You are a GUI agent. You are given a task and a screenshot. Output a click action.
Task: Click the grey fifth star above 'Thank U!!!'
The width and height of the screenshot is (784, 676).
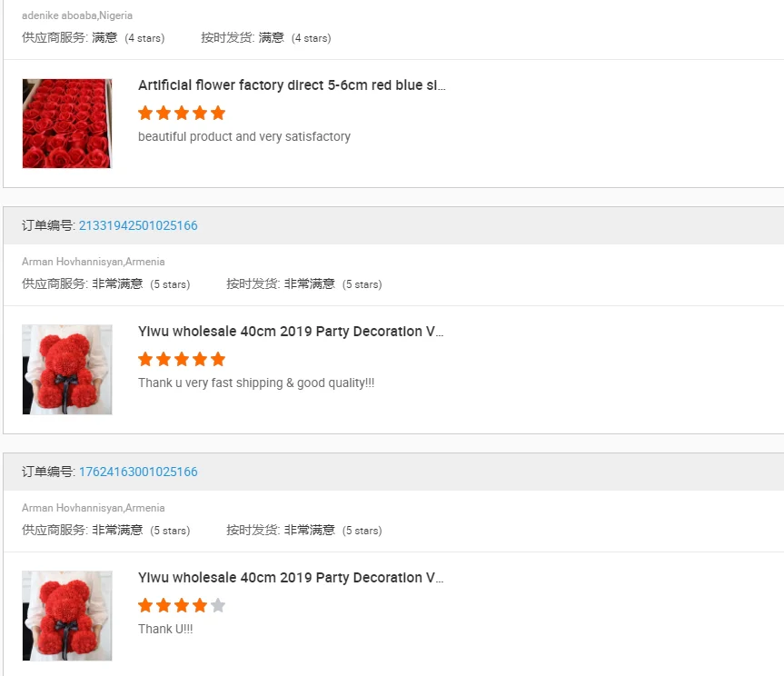pyautogui.click(x=217, y=605)
